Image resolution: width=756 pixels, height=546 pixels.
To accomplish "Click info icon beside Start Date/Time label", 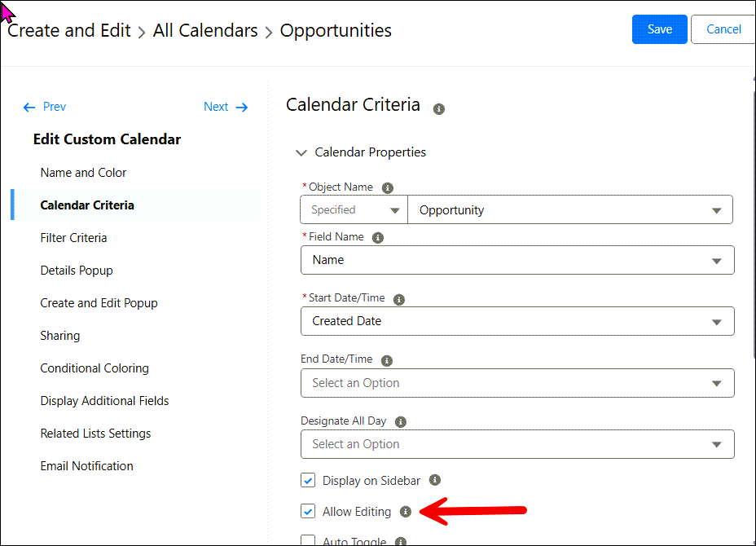I will point(399,299).
